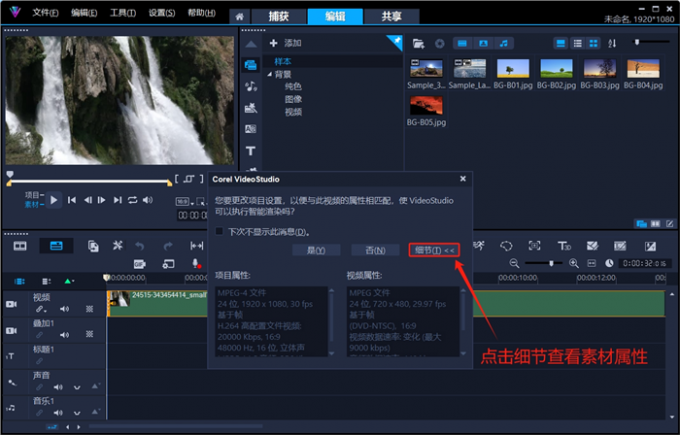680x435 pixels.
Task: Open 视频 track ripple editing dropdown
Action: click(41, 309)
